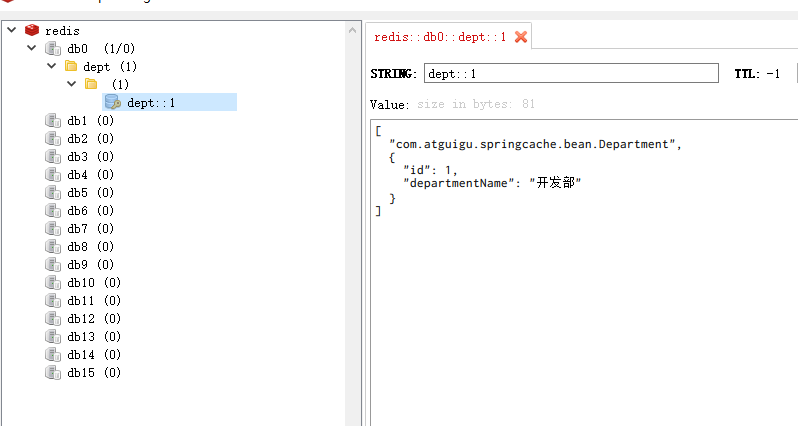Collapse the db0 database node
798x426 pixels.
[x=32, y=48]
